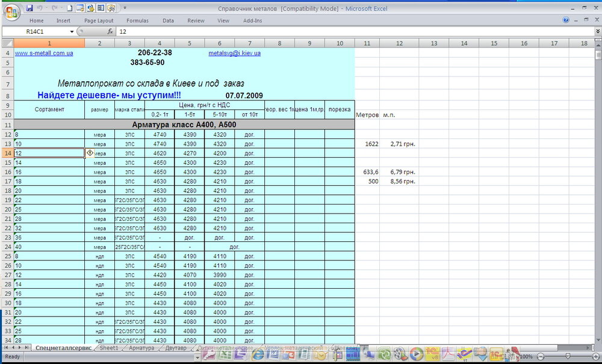
Task: Save the workbook with the Quick Access icon
Action: pyautogui.click(x=29, y=8)
